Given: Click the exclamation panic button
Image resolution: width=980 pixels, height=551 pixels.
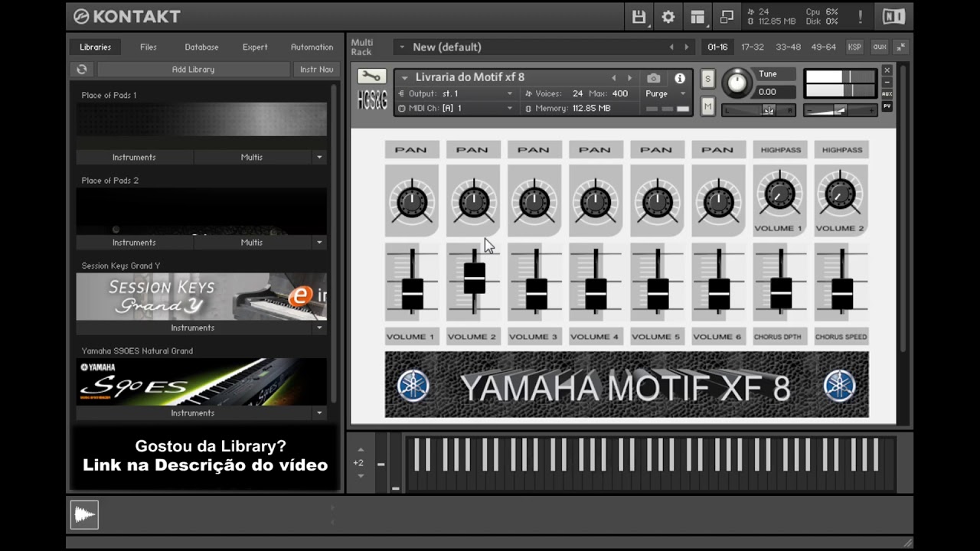Looking at the screenshot, I should (861, 16).
